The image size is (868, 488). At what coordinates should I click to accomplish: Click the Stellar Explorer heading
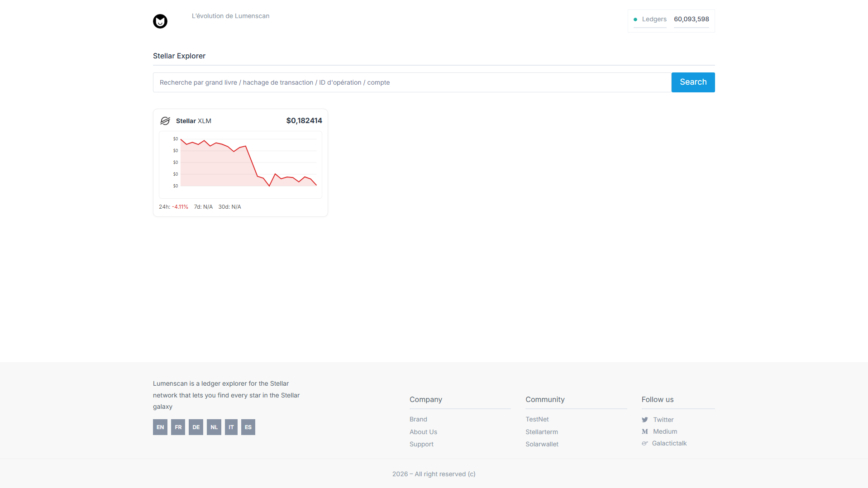point(179,56)
